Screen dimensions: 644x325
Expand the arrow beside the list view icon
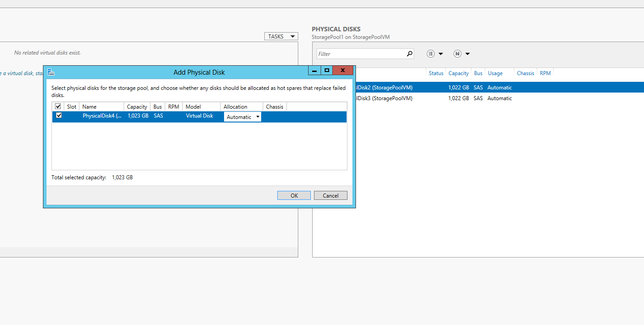[x=441, y=54]
